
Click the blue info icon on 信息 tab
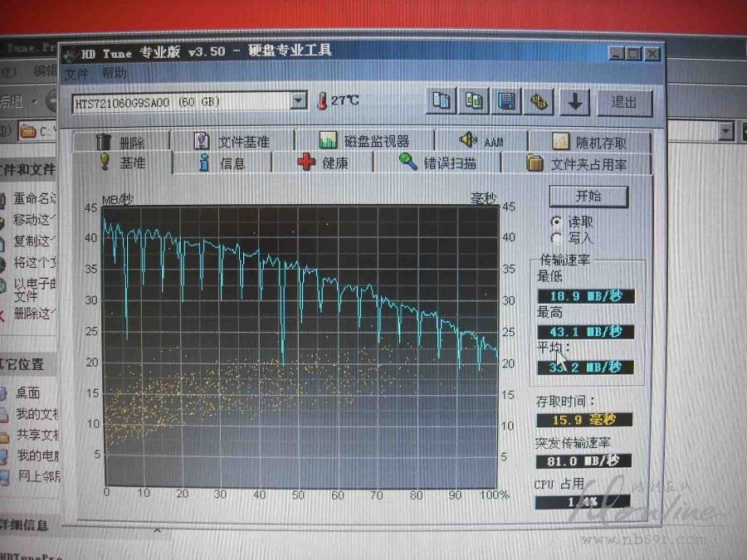(204, 163)
